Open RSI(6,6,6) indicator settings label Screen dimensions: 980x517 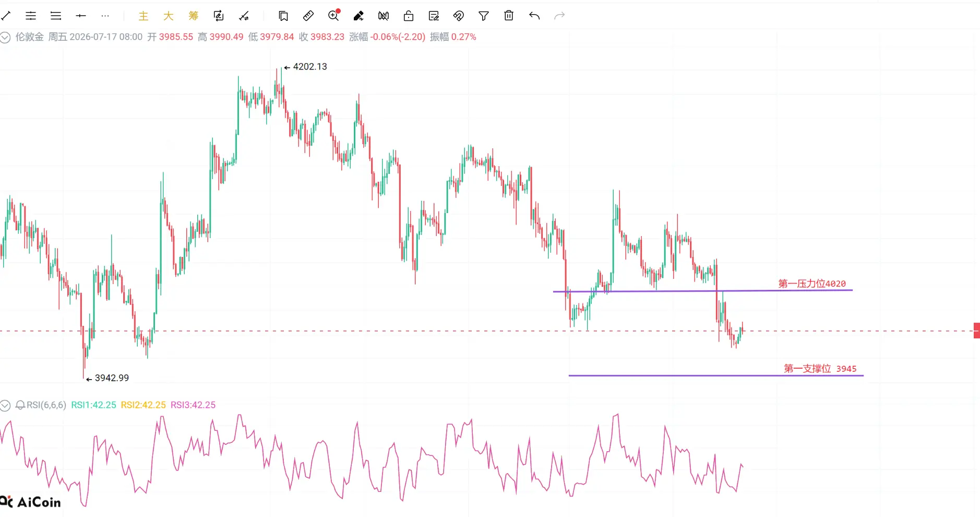click(x=46, y=405)
